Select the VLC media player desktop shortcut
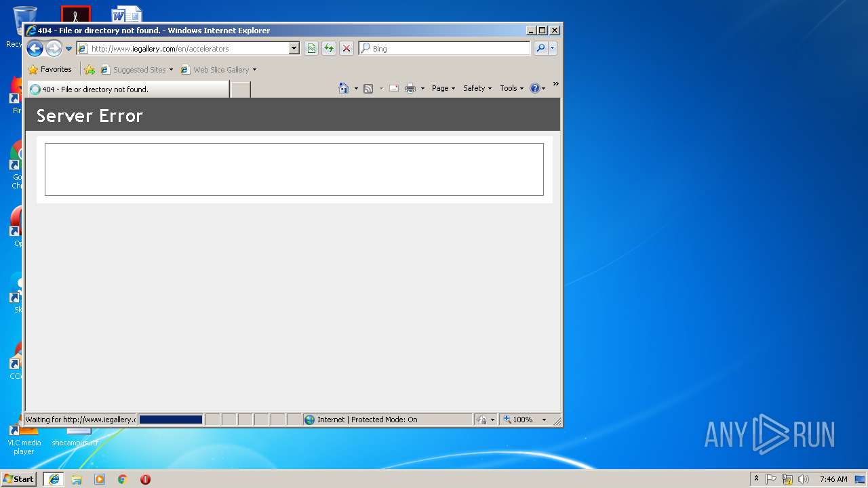 [24, 441]
